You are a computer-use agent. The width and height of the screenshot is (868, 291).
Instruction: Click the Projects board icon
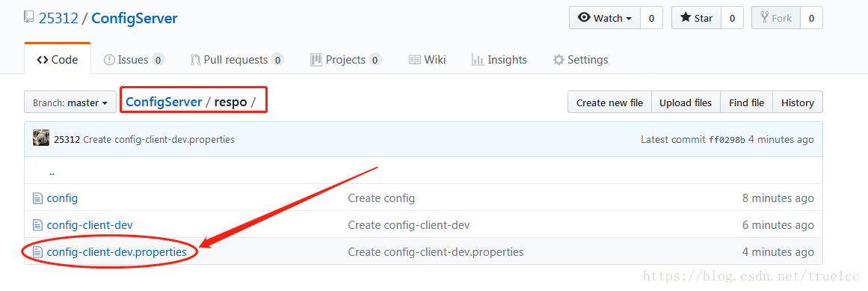[316, 59]
